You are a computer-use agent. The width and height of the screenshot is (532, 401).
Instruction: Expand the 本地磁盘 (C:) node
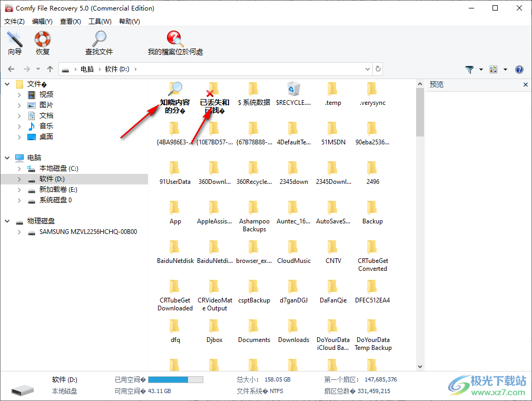(19, 169)
